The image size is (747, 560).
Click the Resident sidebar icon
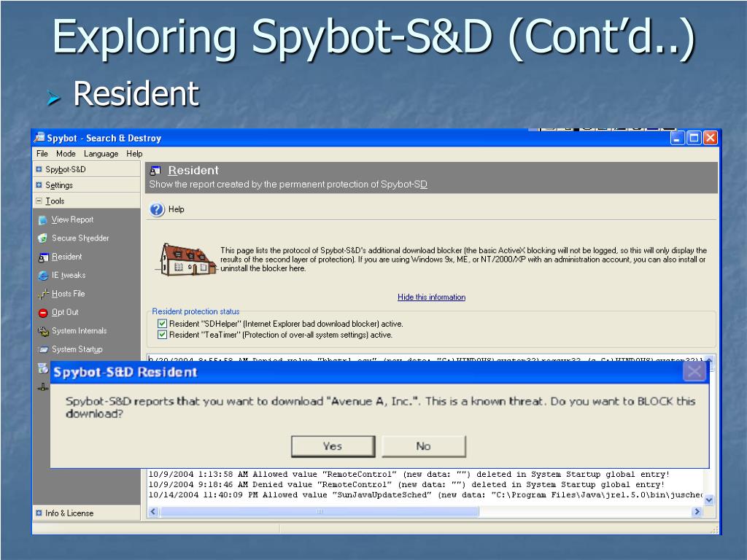tap(43, 257)
